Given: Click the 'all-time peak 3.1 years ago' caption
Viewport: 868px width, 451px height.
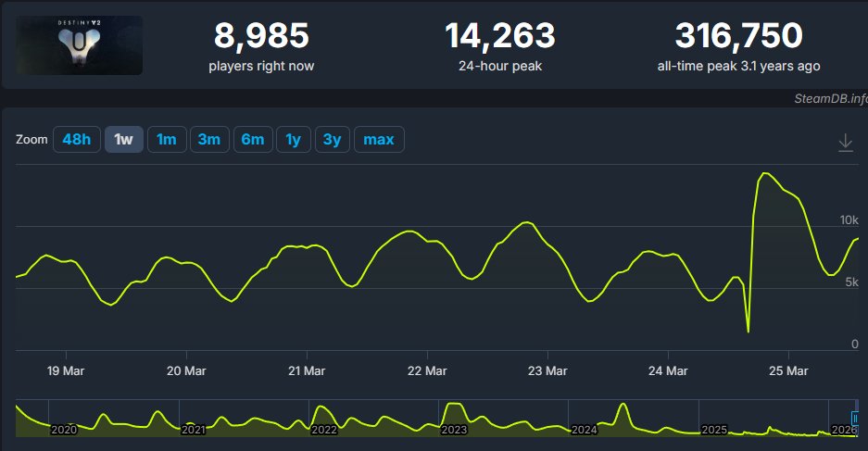Looking at the screenshot, I should [x=738, y=67].
